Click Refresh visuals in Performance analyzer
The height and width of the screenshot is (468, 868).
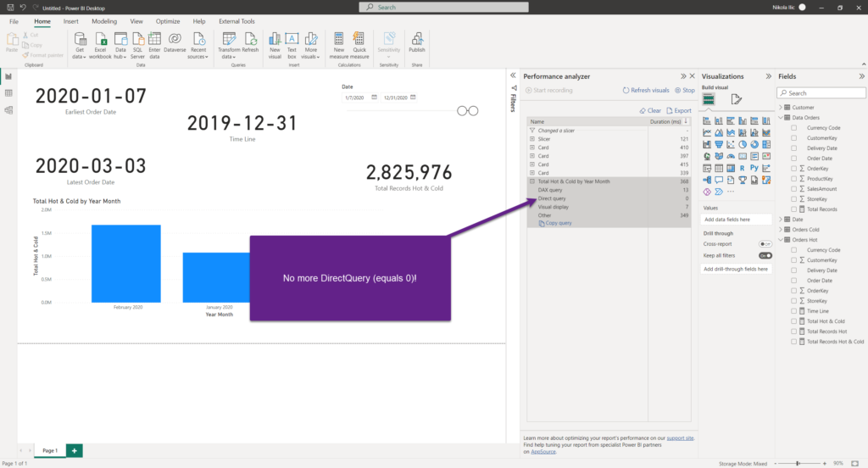pos(645,90)
